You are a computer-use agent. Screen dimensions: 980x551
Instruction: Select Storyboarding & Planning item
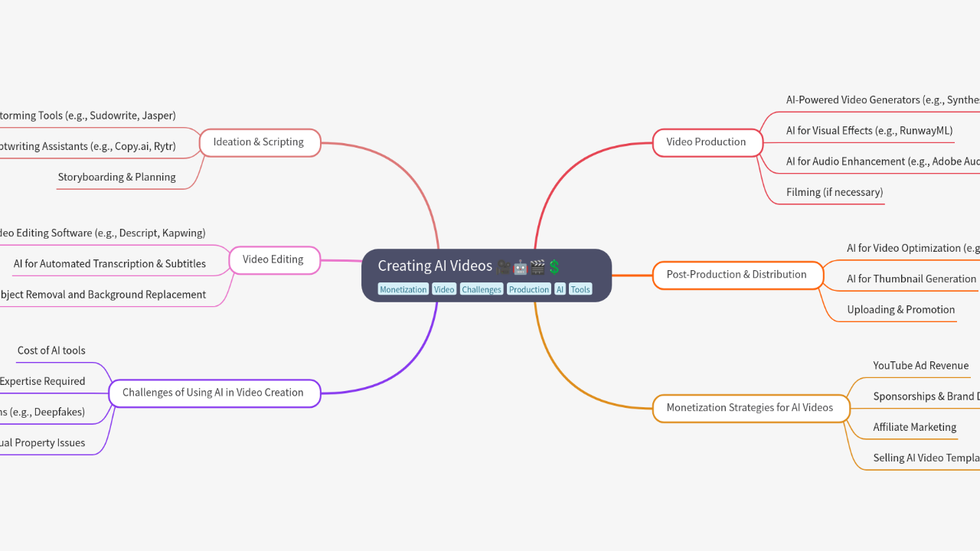(117, 177)
